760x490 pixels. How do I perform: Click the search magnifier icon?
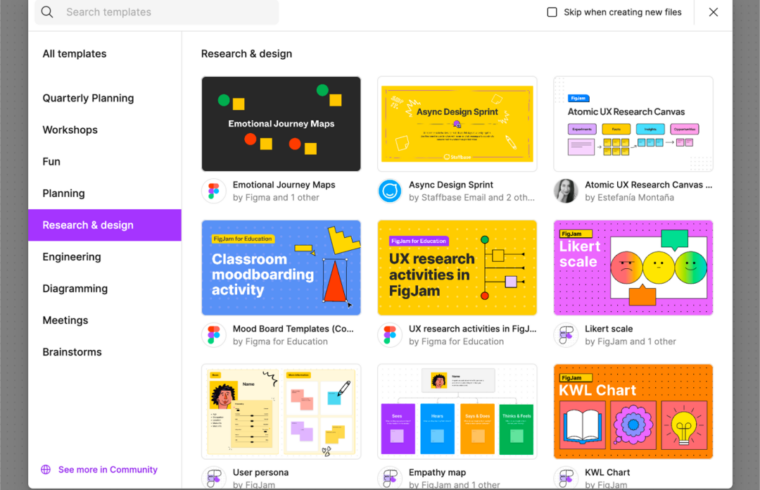pos(47,12)
